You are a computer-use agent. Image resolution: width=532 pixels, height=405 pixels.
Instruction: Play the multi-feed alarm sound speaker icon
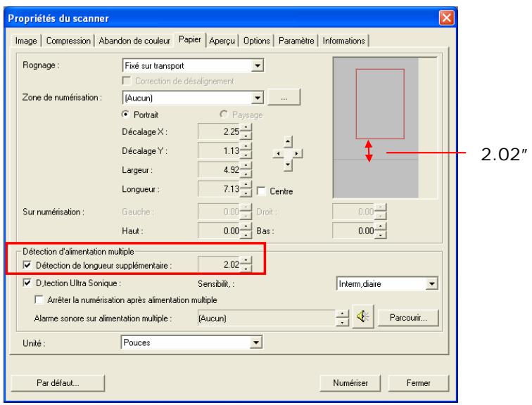click(x=363, y=317)
